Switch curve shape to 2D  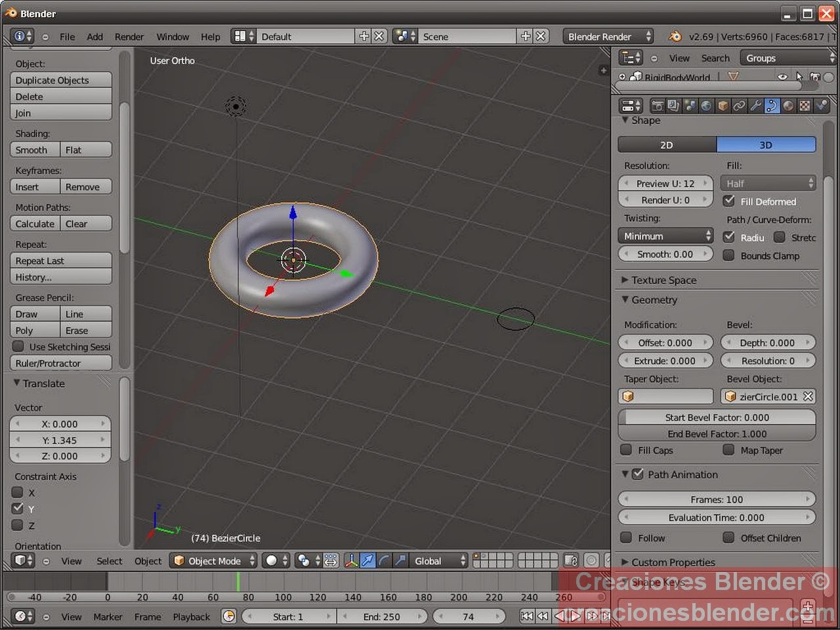pos(665,144)
